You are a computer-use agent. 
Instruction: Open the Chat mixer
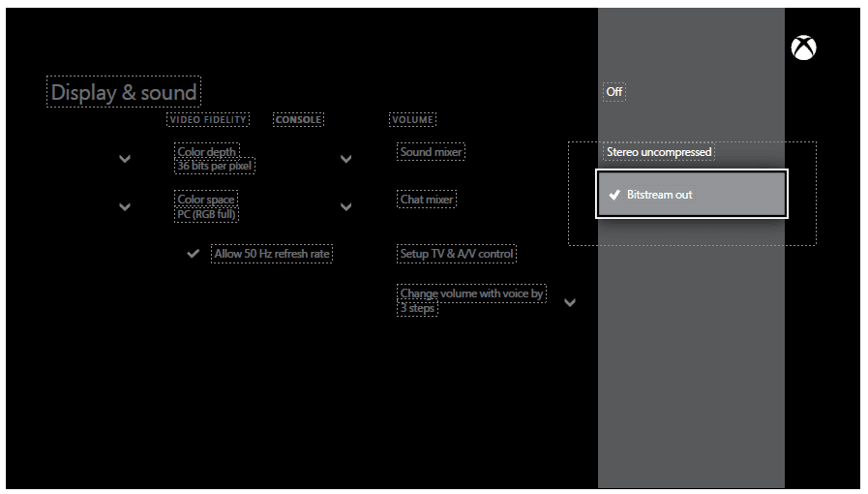click(427, 200)
